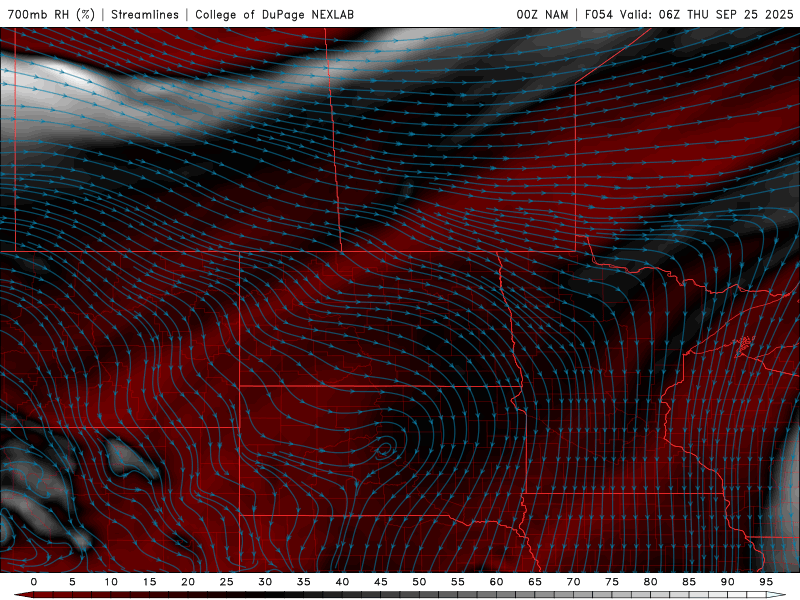Click the "F054" forecast hour text
Screen dimensions: 800x600
[x=599, y=14]
